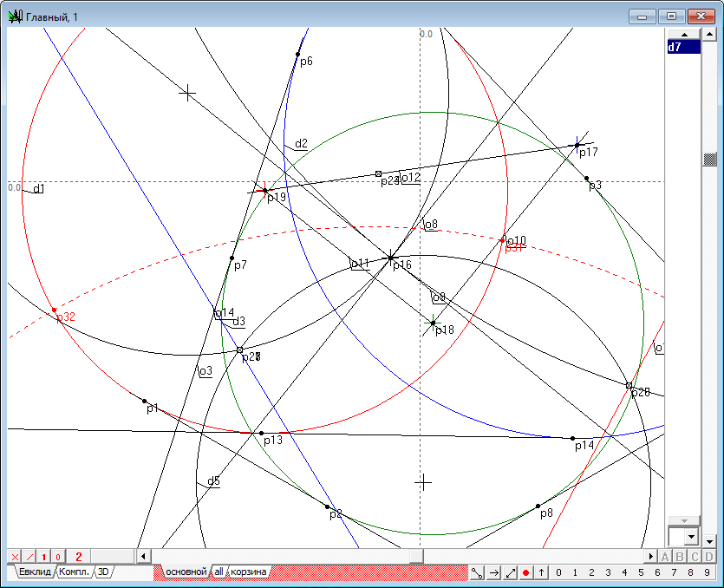Click the large red '2' indicator button

coord(79,557)
